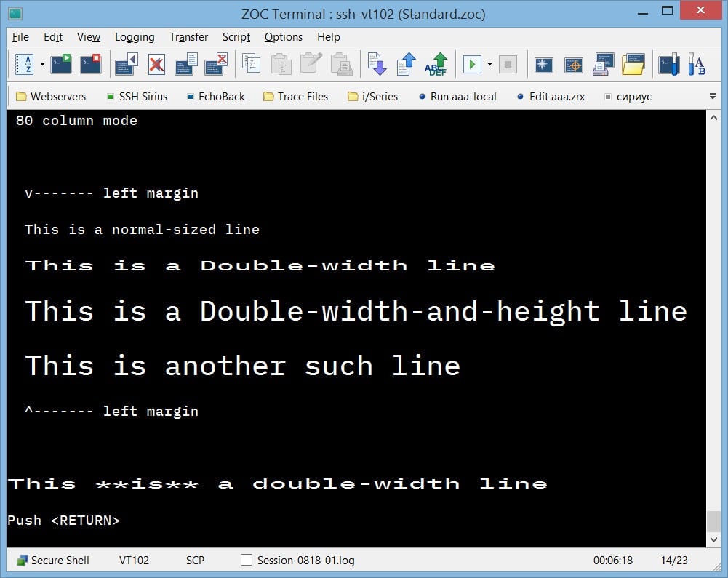Viewport: 728px width, 578px height.
Task: Click the print screen terminal icon
Action: click(x=603, y=64)
